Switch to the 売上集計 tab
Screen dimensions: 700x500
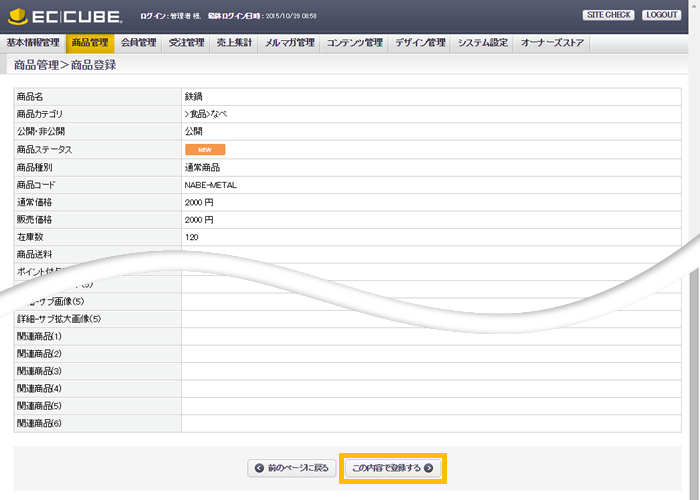[x=234, y=43]
